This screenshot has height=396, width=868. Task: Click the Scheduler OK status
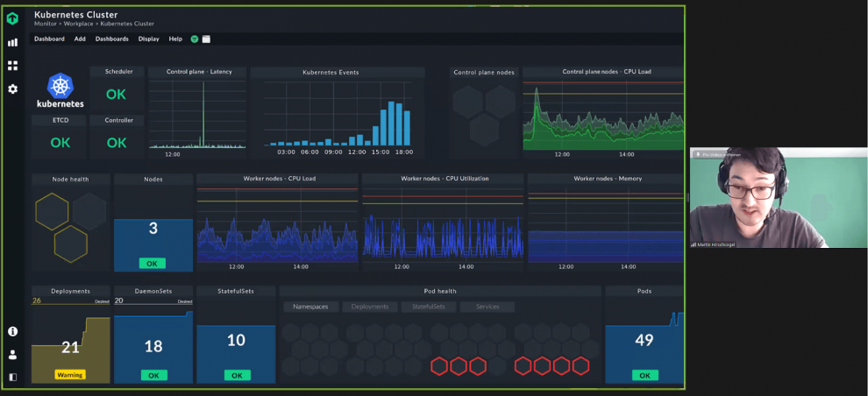coord(117,95)
